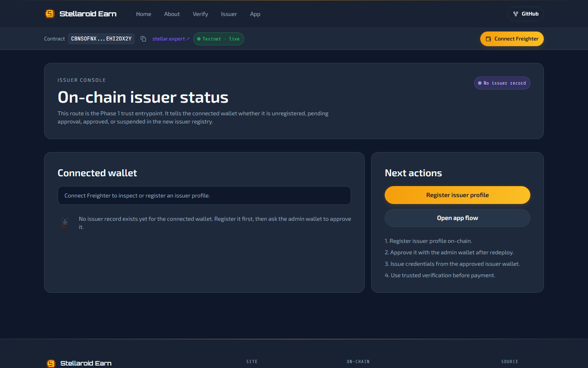The width and height of the screenshot is (588, 368).
Task: Click the Register issuer profile button
Action: pos(457,195)
